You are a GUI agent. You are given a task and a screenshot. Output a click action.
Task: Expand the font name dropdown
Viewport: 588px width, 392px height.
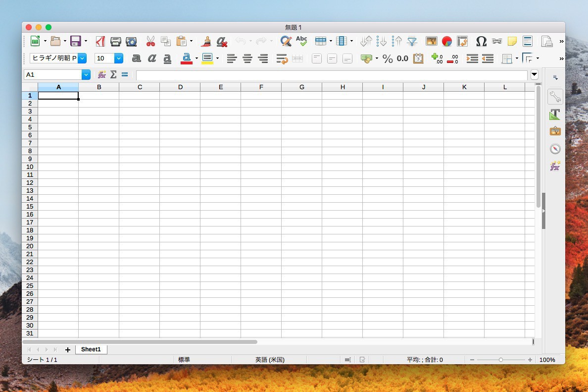82,58
